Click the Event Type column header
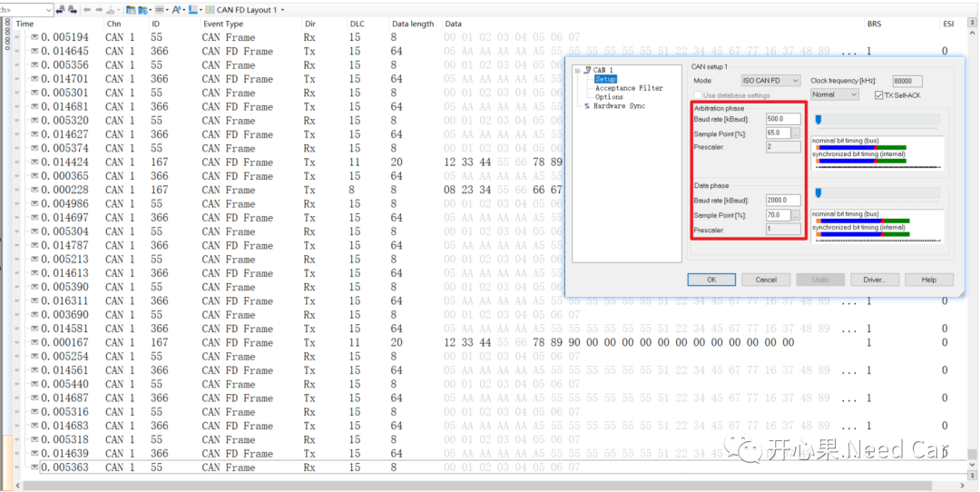Screen dimensions: 980x492 coord(223,24)
